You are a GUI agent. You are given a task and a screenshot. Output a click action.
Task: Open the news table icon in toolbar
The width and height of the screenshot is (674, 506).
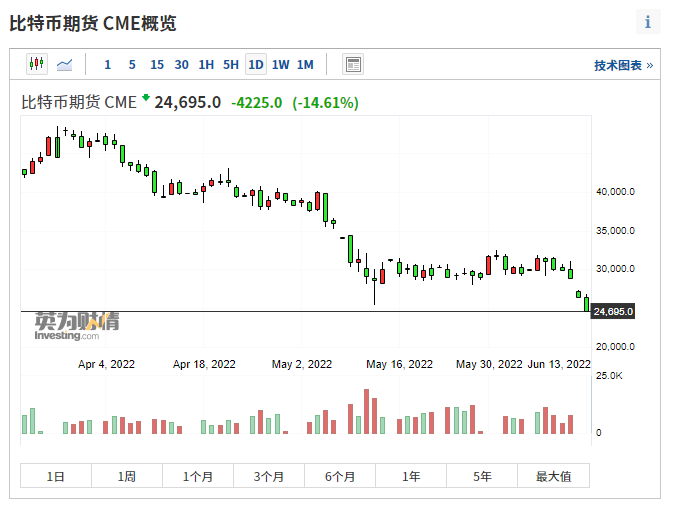(352, 65)
